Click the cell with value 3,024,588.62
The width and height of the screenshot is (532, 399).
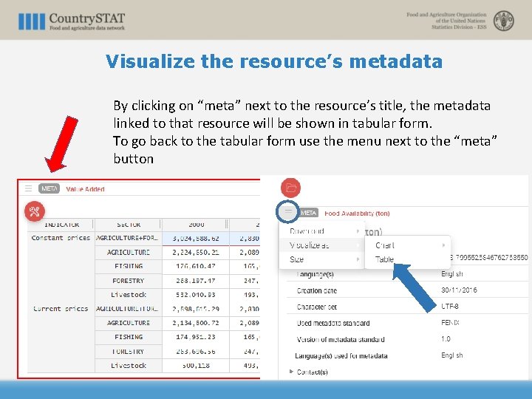click(x=196, y=239)
